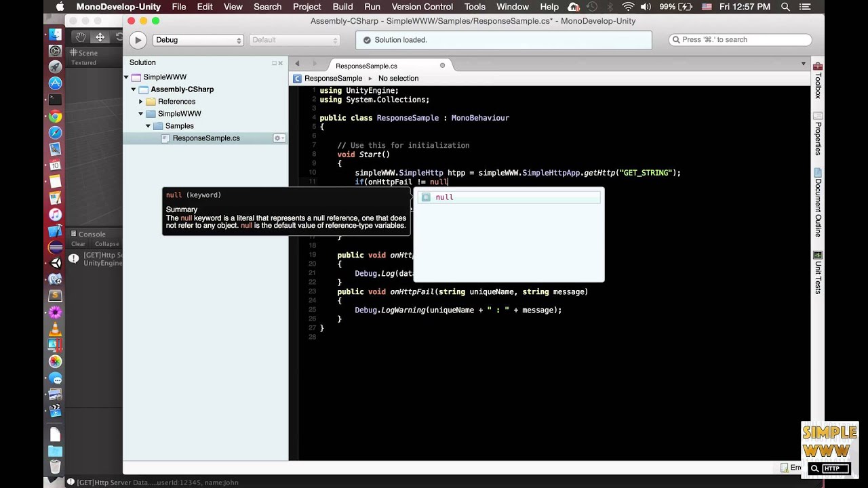Close the Solution pad

281,63
